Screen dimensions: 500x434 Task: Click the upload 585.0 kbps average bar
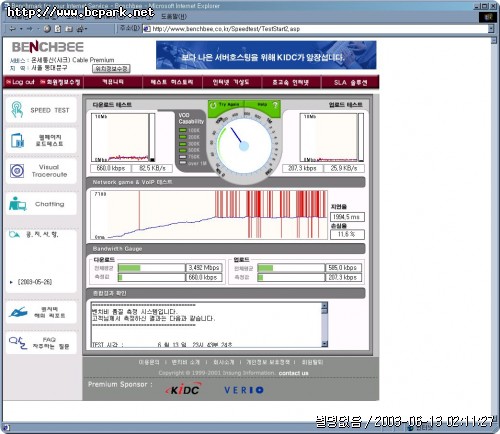[x=291, y=268]
